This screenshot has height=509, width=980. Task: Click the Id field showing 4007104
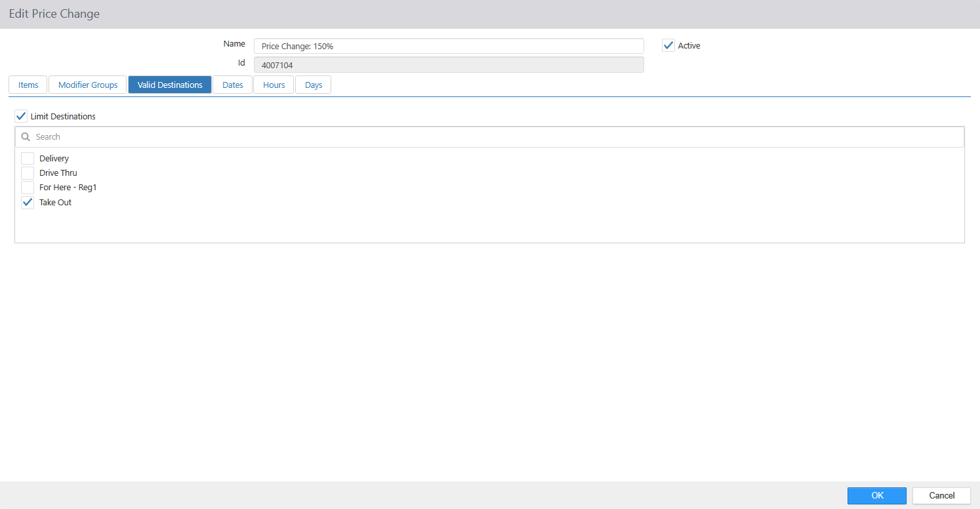(x=449, y=64)
